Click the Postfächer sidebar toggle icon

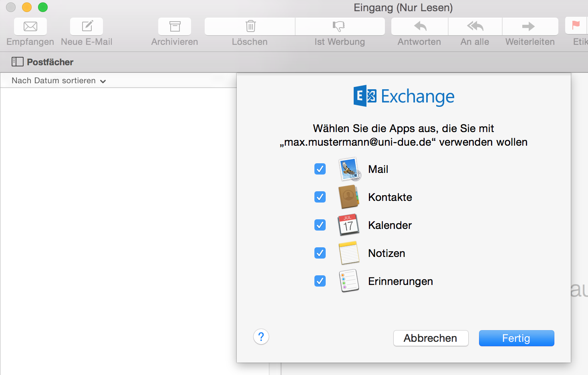pos(18,62)
